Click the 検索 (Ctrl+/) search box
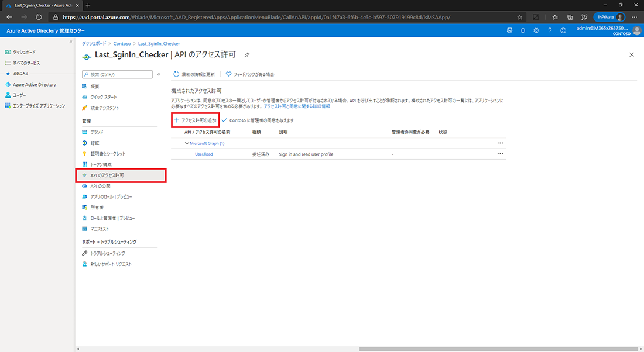The height and width of the screenshot is (352, 644). (118, 74)
